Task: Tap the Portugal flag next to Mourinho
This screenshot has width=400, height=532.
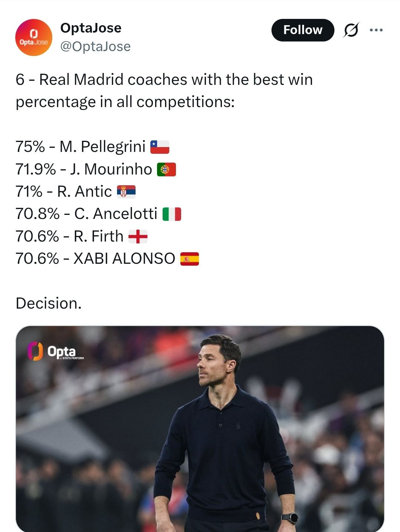Action: click(x=166, y=169)
